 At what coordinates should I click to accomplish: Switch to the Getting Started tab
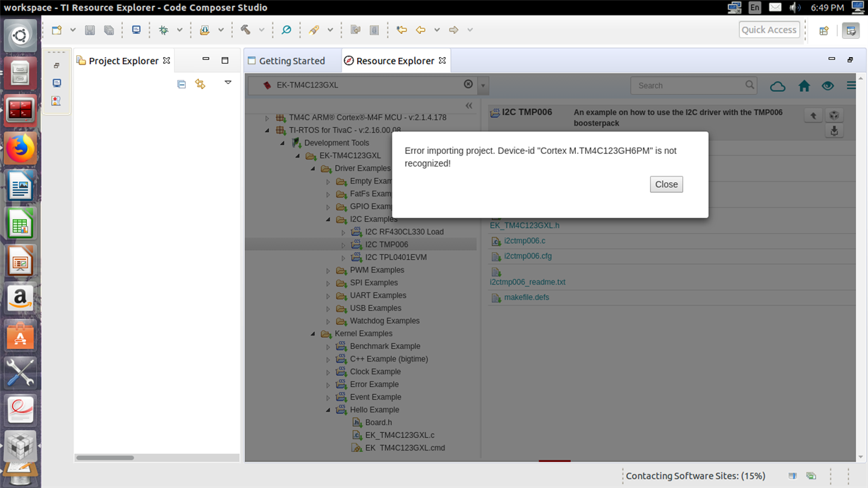click(x=291, y=61)
